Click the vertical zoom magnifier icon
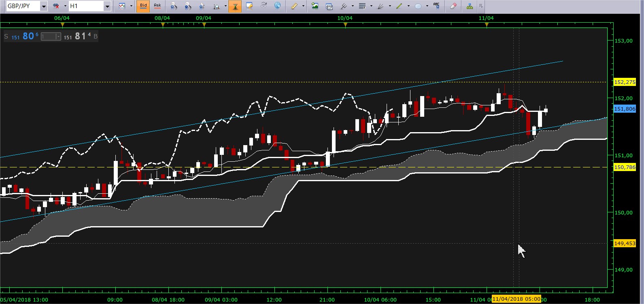The image size is (644, 304). click(217, 6)
